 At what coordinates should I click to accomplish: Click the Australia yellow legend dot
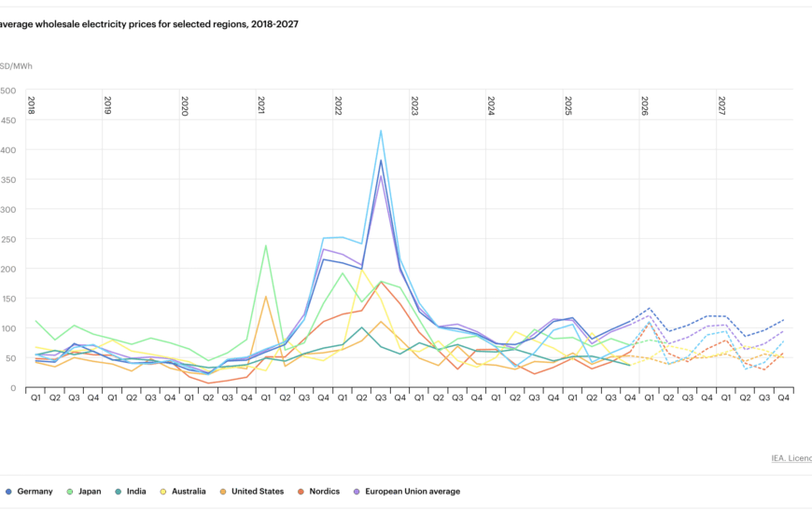point(163,492)
